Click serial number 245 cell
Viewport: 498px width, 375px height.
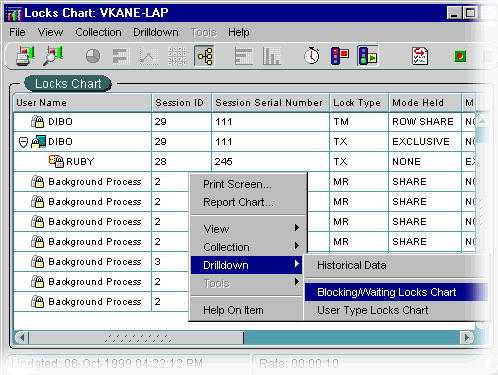270,162
